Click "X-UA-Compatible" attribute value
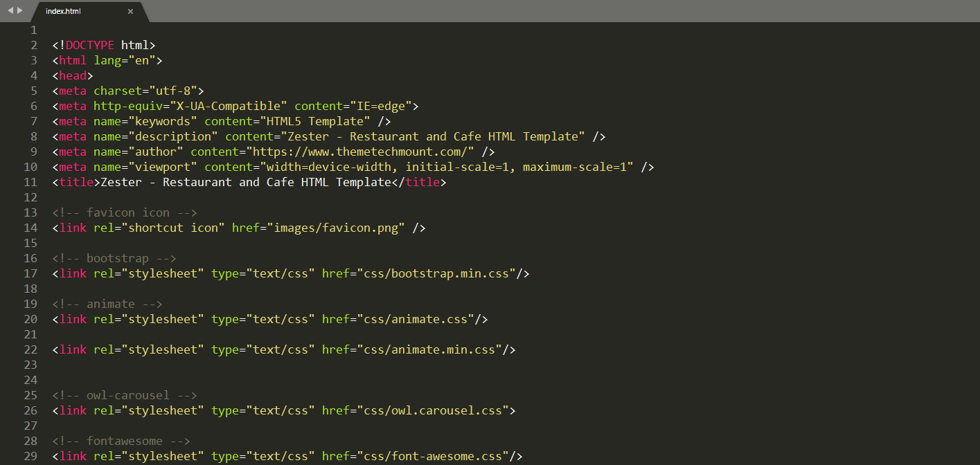The width and height of the screenshot is (980, 465). tap(229, 106)
